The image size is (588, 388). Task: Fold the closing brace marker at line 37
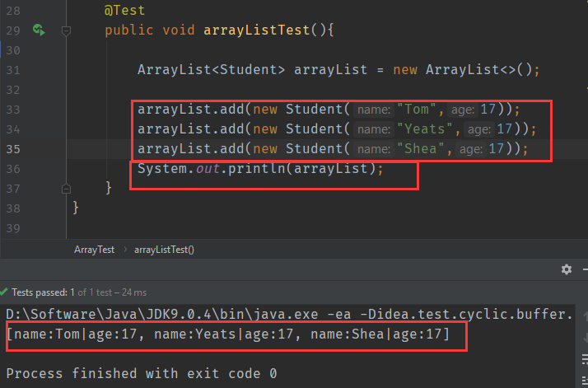(66, 189)
